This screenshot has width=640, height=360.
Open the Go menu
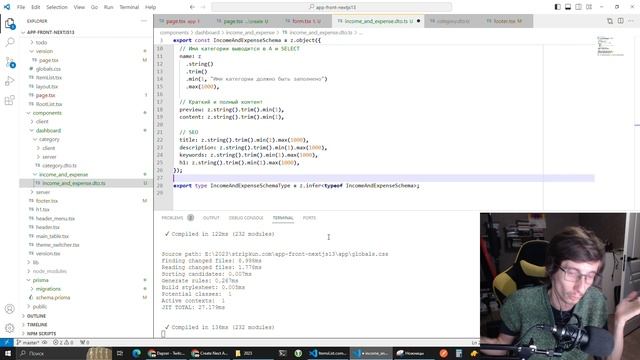tap(94, 7)
